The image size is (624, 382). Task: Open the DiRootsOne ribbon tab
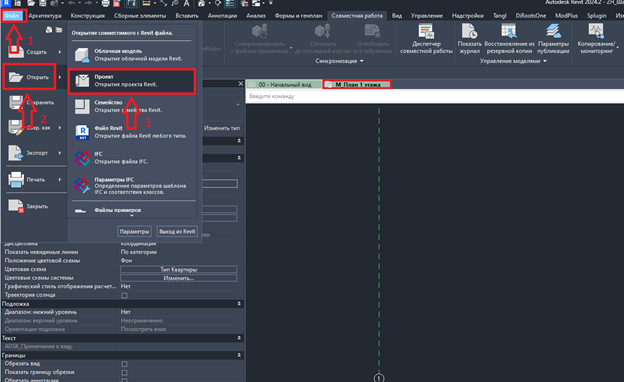tap(530, 16)
